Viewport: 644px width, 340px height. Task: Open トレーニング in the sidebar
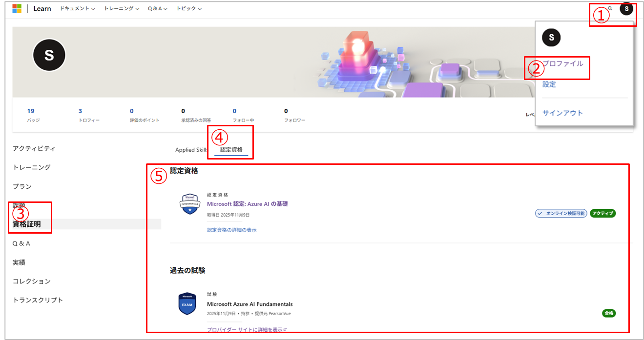click(31, 167)
